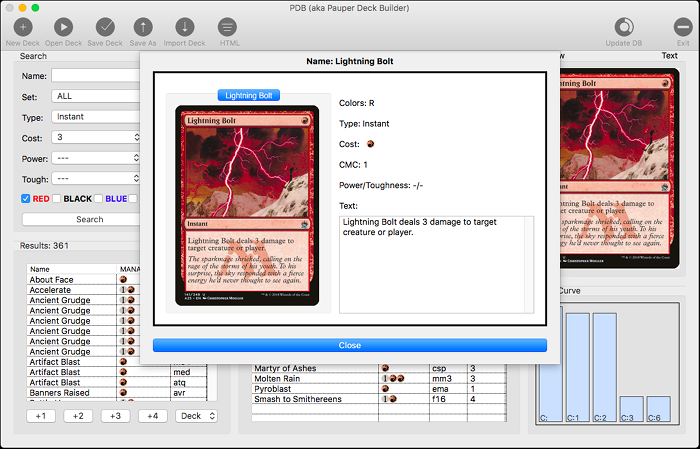Select Accelerate in results list

pyautogui.click(x=71, y=290)
